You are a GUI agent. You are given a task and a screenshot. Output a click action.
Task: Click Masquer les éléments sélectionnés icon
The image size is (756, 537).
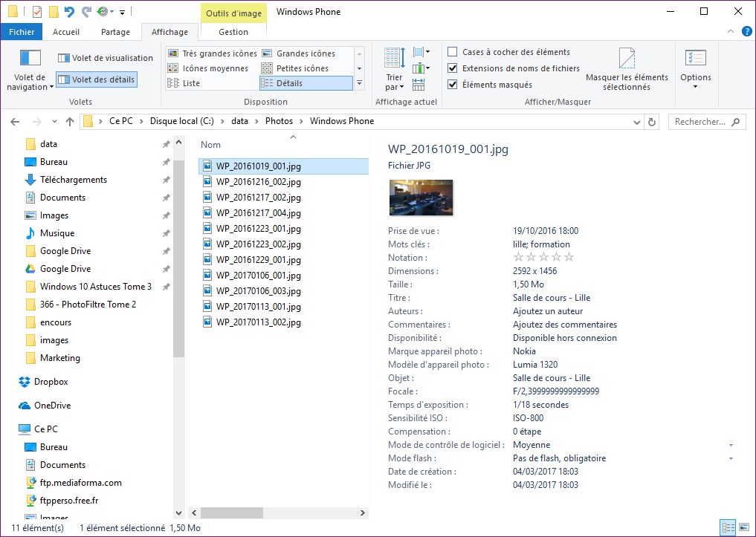click(x=627, y=59)
